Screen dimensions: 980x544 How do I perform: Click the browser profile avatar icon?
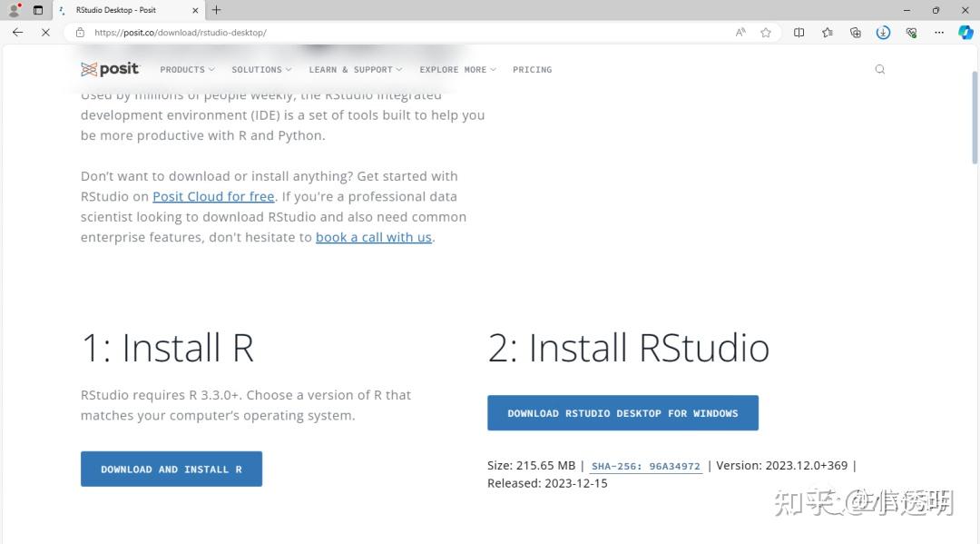(15, 10)
